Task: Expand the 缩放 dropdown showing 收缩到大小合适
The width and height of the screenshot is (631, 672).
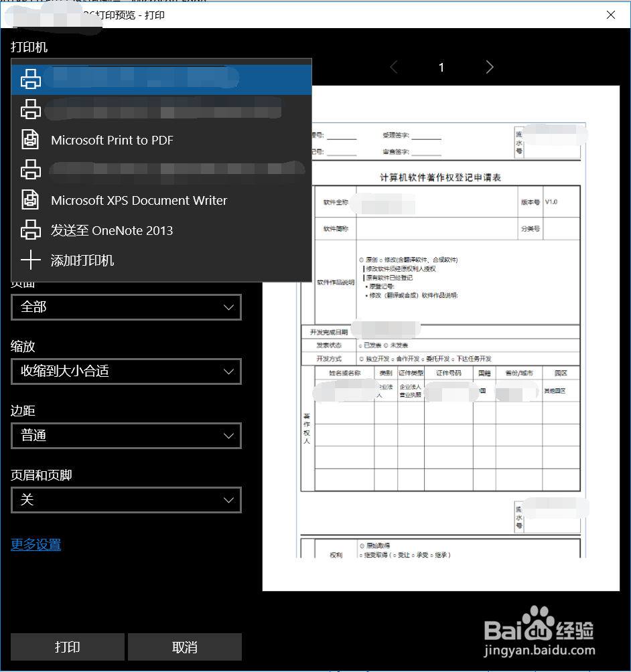Action: pyautogui.click(x=126, y=371)
